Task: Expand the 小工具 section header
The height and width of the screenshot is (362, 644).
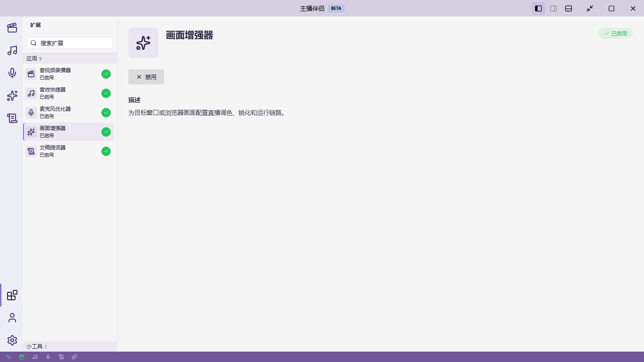Action: pos(70,346)
